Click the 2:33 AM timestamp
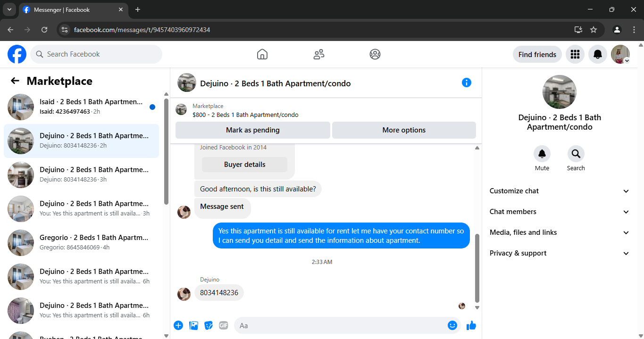The image size is (644, 339). click(x=322, y=262)
